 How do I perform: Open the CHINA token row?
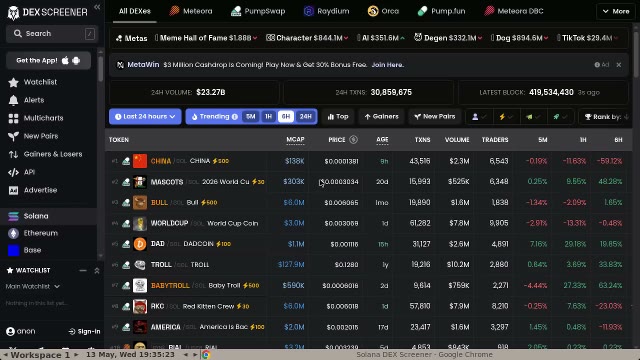pos(369,161)
